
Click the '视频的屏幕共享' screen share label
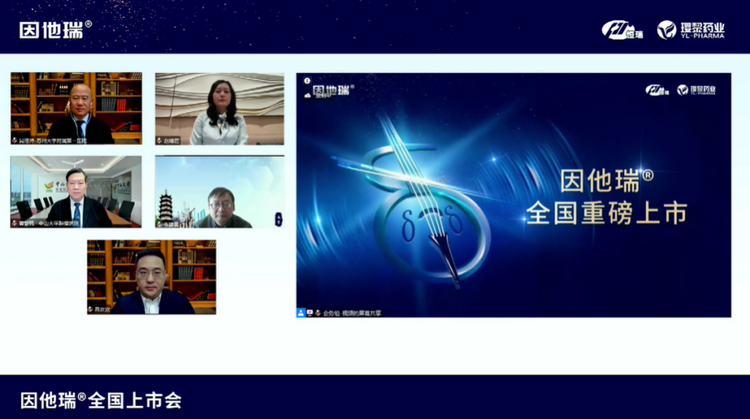(361, 313)
